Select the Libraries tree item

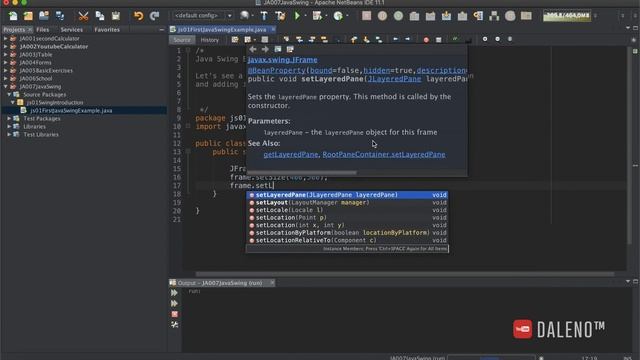(x=34, y=127)
